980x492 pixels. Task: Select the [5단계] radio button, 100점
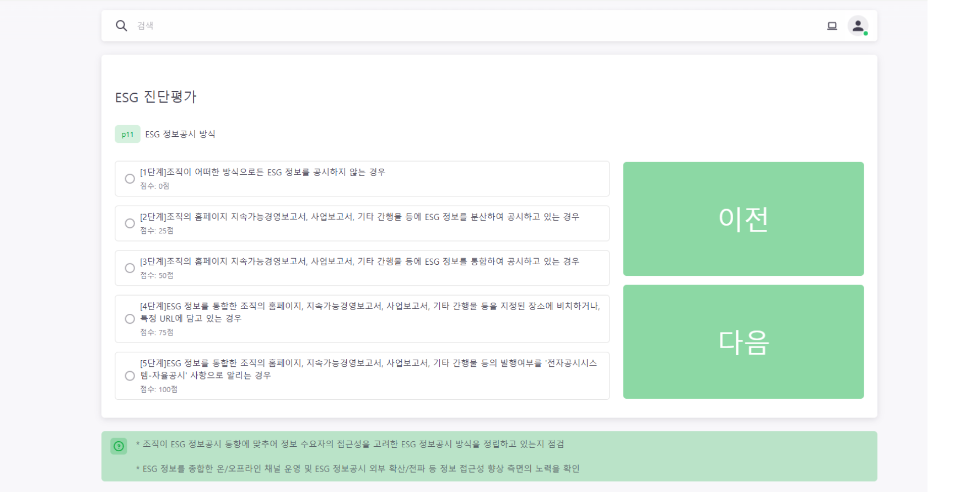tap(130, 376)
